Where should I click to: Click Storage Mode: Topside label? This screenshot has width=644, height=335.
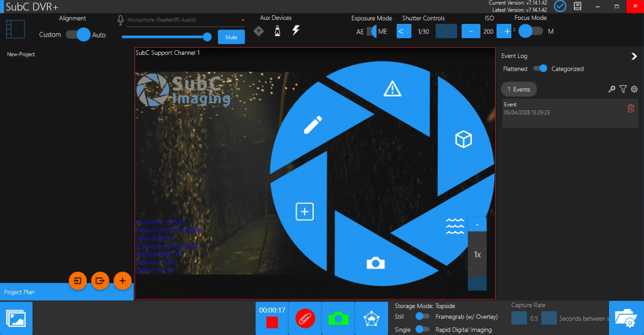coord(425,306)
